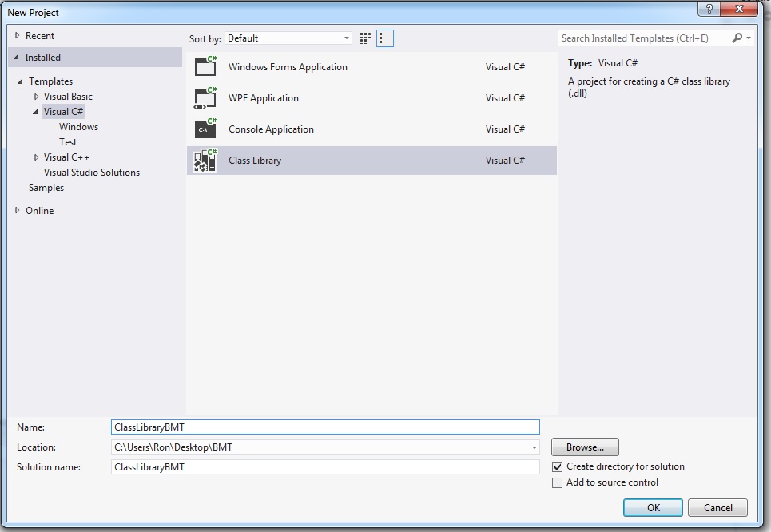Click Visual C# label in WPF Application row

tap(505, 97)
